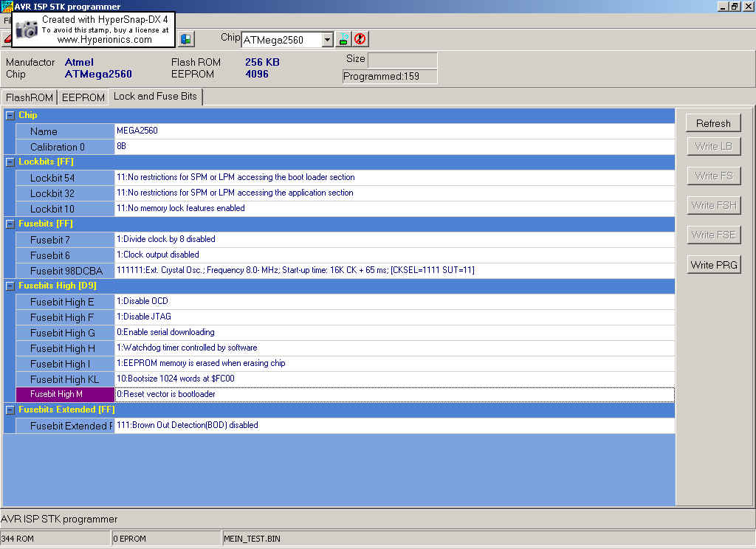Select 'Watchdog timer controlled by software' value
This screenshot has width=756, height=549.
(x=394, y=348)
